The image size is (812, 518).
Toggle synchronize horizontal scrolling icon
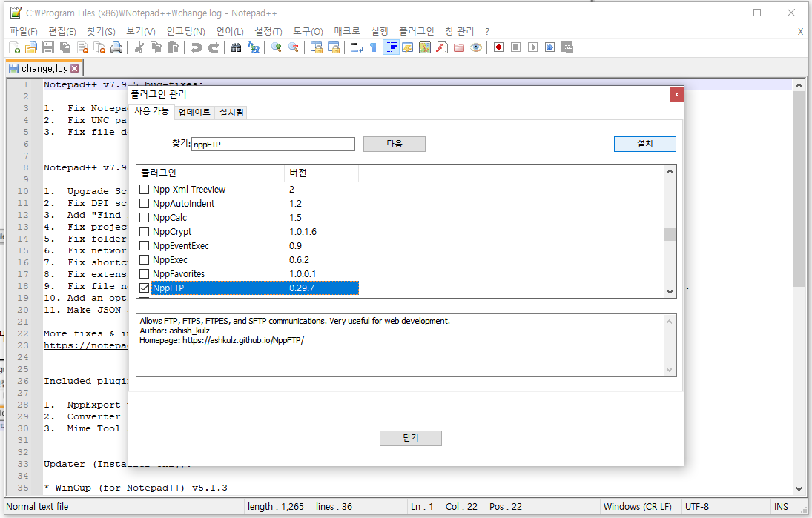333,47
